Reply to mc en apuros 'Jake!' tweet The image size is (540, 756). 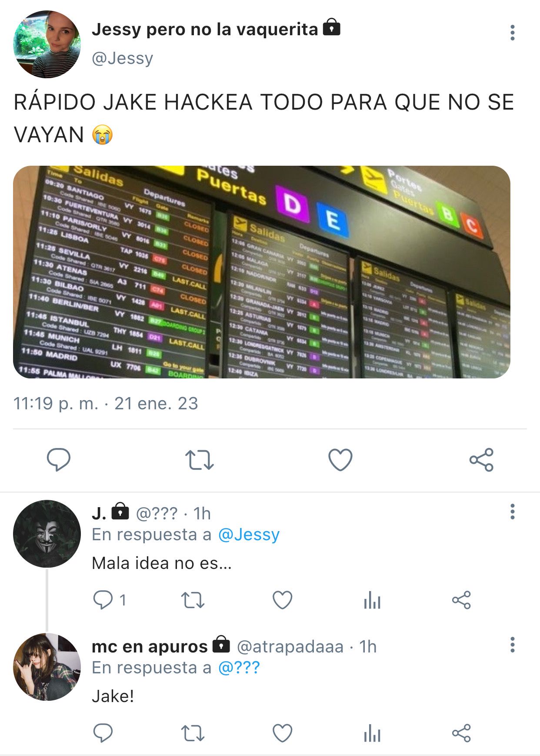(x=103, y=733)
